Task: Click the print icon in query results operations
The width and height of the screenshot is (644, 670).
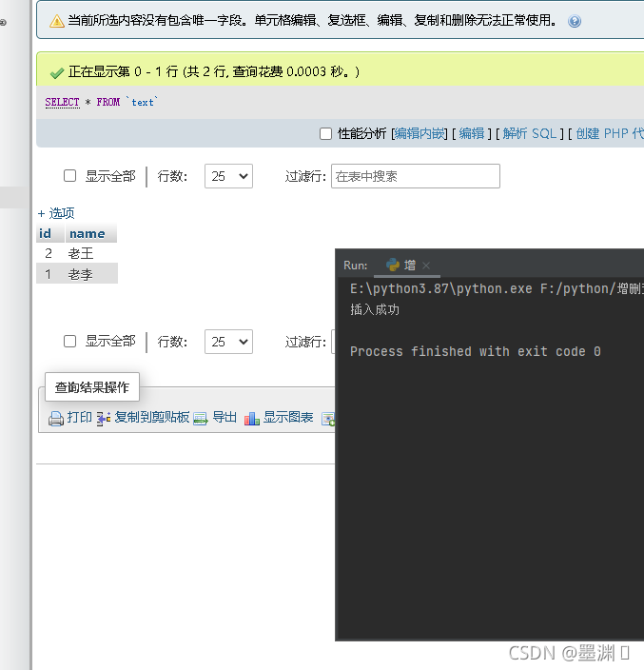Action: [x=56, y=418]
